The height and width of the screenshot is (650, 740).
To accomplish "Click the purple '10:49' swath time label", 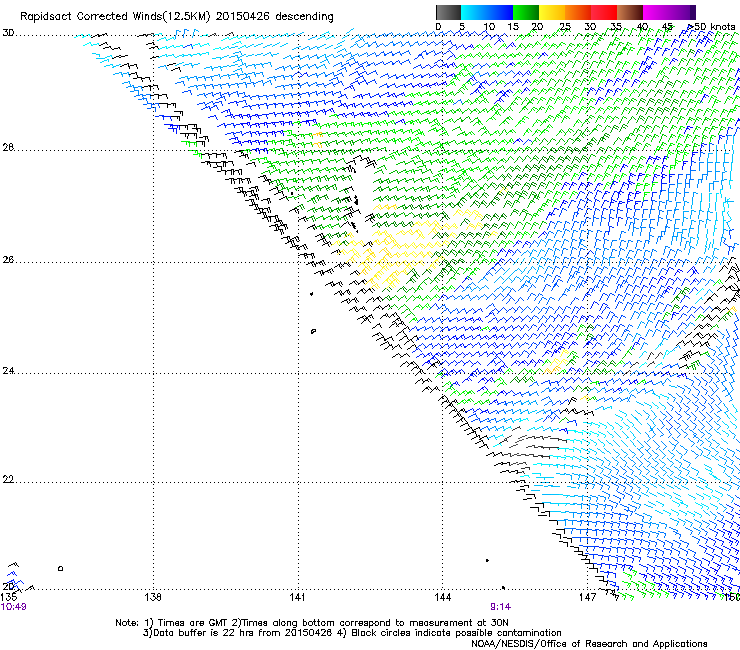I will [x=14, y=607].
